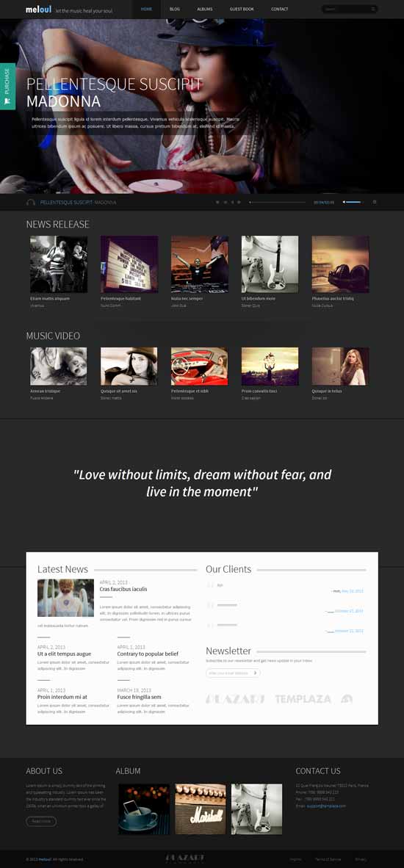This screenshot has width=404, height=868.
Task: Focus the newsletter email address field
Action: coord(228,673)
